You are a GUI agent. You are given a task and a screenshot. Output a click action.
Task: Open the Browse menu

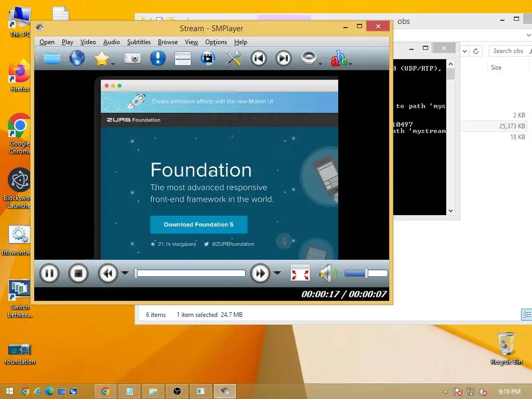click(x=168, y=42)
